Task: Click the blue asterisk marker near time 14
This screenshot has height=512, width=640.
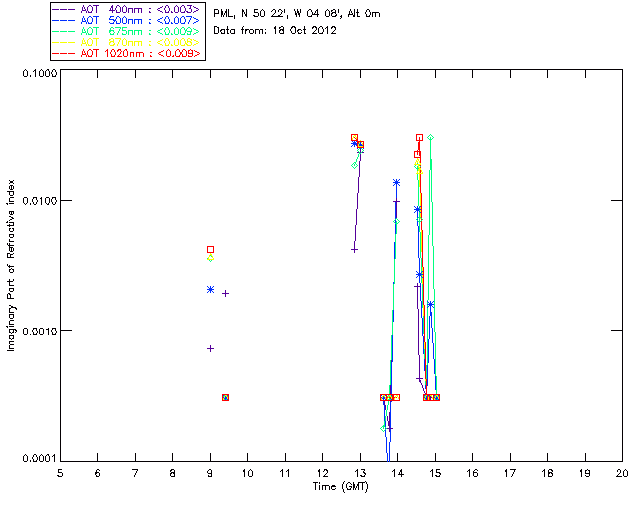Action: (396, 183)
